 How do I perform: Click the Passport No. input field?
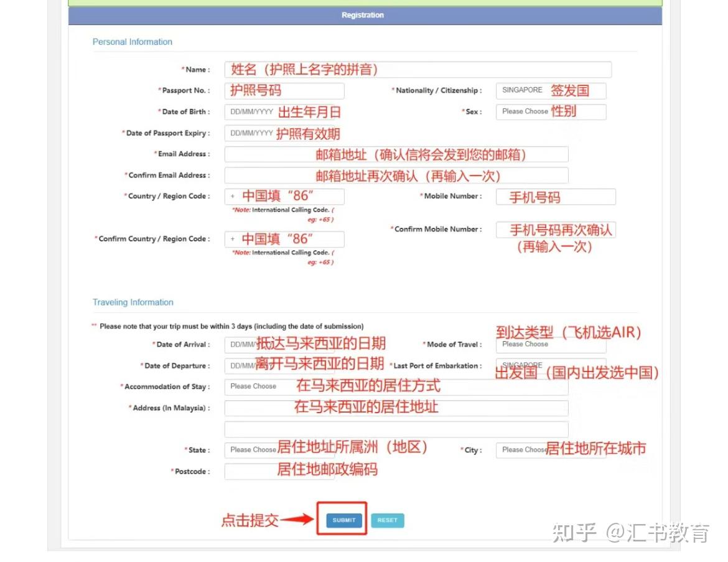(x=284, y=90)
